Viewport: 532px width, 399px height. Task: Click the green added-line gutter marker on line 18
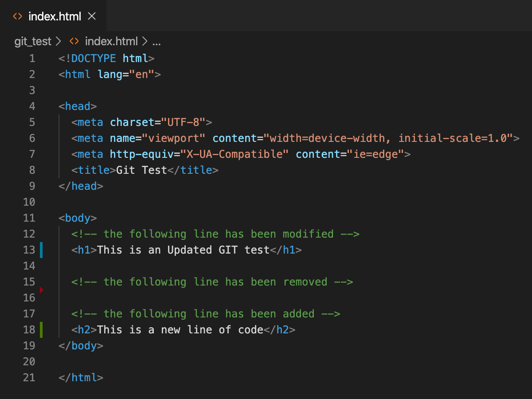point(41,330)
